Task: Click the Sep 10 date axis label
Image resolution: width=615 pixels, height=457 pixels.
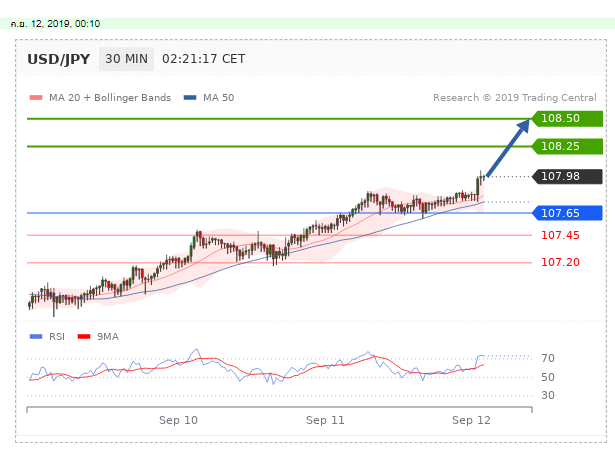Action: (178, 421)
